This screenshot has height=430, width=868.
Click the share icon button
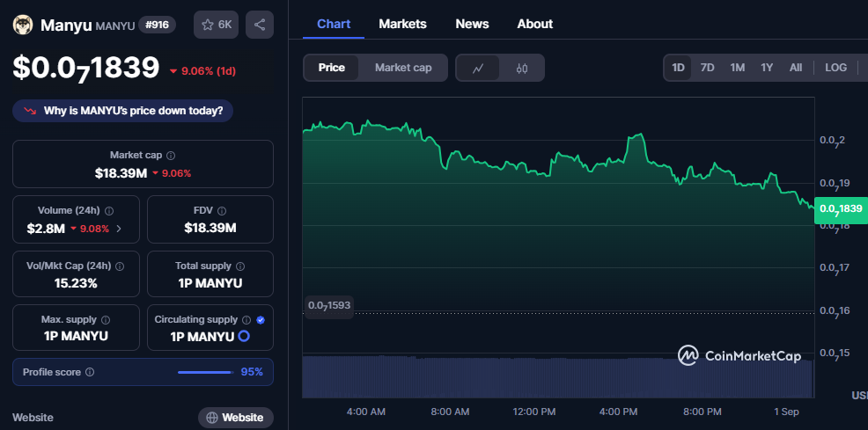259,25
